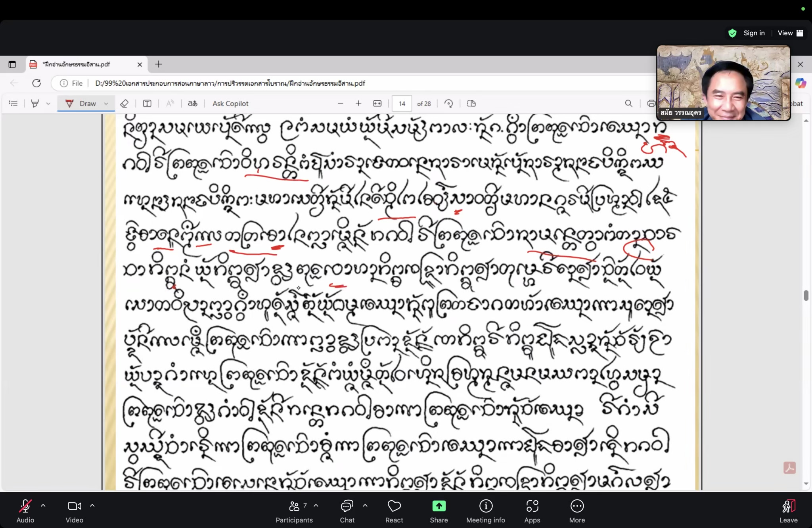Image resolution: width=812 pixels, height=528 pixels.
Task: Choose the Erase tool
Action: point(124,104)
